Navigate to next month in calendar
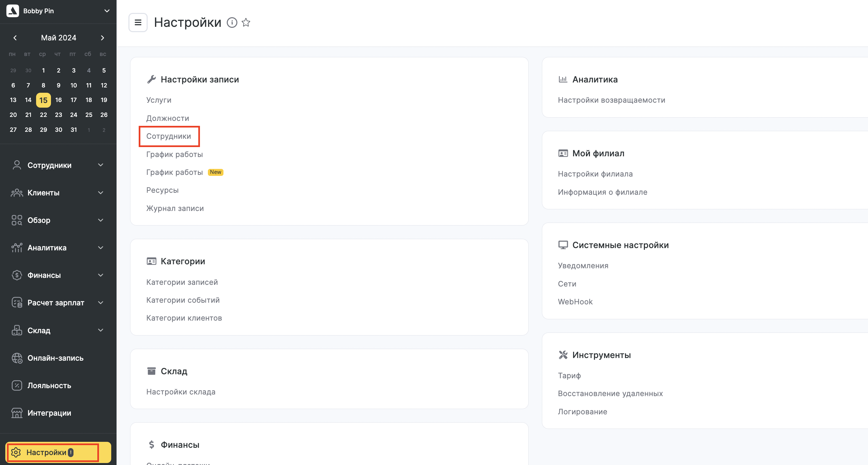This screenshot has width=868, height=465. [x=102, y=38]
